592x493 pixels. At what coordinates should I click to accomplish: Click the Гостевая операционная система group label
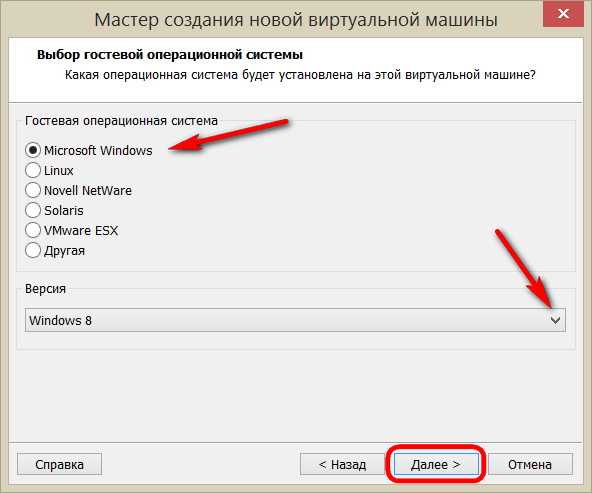(x=121, y=121)
